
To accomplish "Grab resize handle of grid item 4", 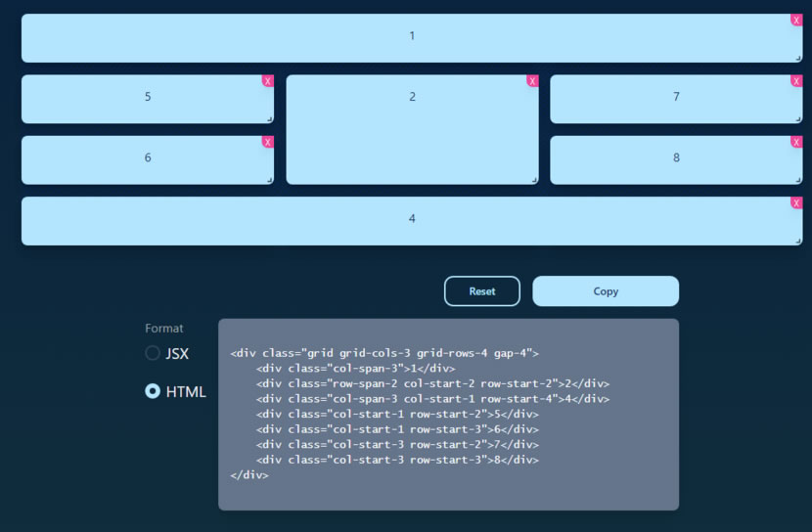I will point(798,241).
